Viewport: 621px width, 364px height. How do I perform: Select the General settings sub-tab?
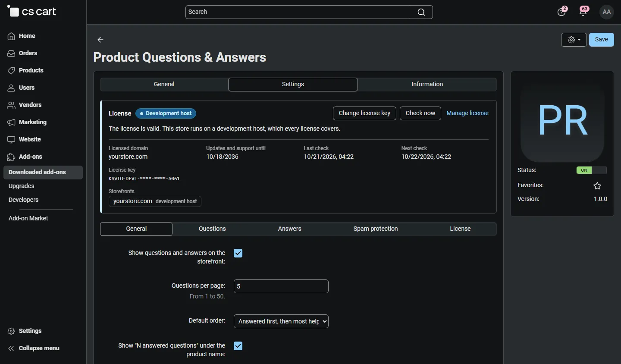[x=136, y=229]
